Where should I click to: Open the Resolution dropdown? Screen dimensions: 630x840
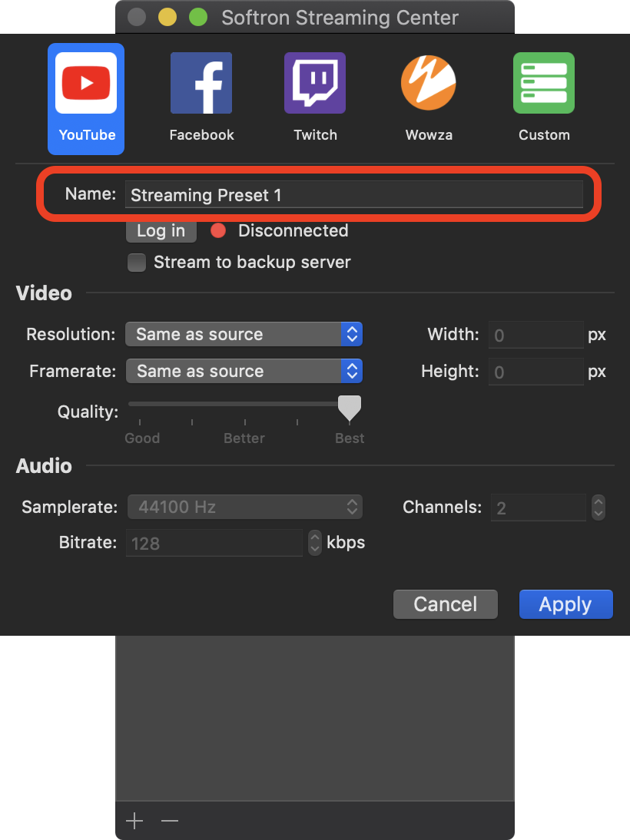point(244,334)
